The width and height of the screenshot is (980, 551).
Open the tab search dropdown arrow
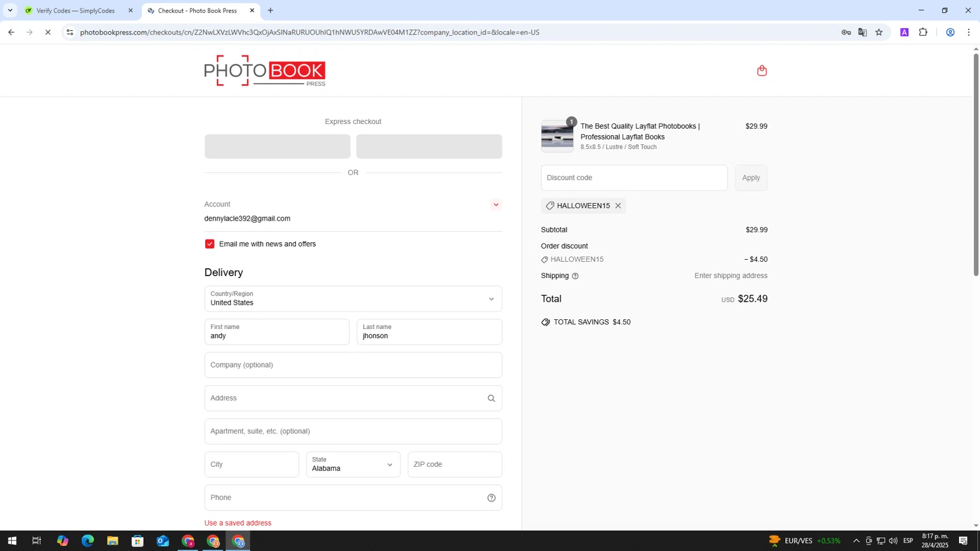pyautogui.click(x=10, y=10)
